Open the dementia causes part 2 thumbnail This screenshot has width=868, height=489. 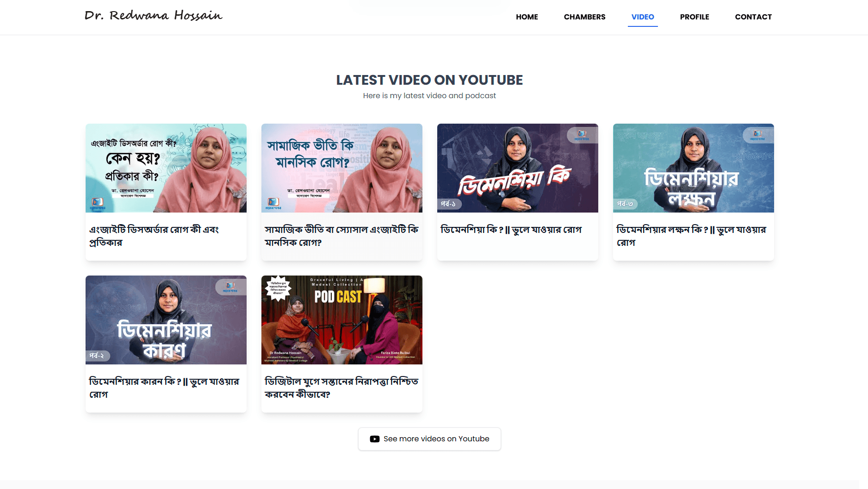[x=166, y=320]
